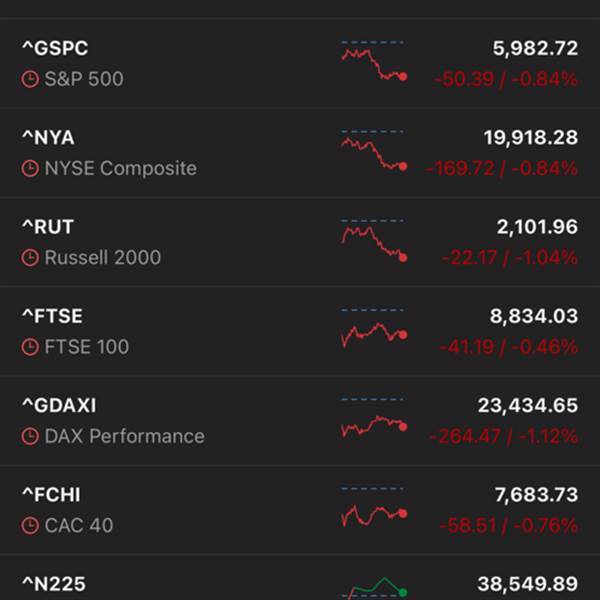Open the ^GSPC sparkline chart
600x600 pixels.
coord(374,60)
